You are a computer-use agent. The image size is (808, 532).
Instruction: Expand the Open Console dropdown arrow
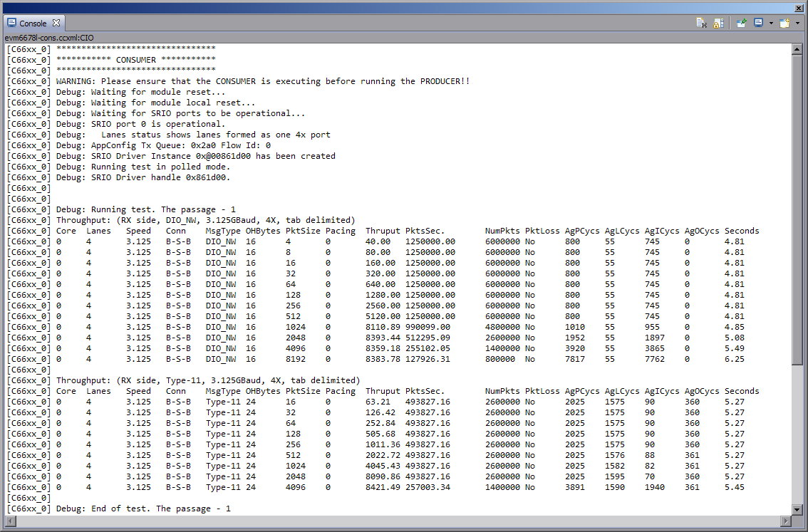tap(797, 24)
